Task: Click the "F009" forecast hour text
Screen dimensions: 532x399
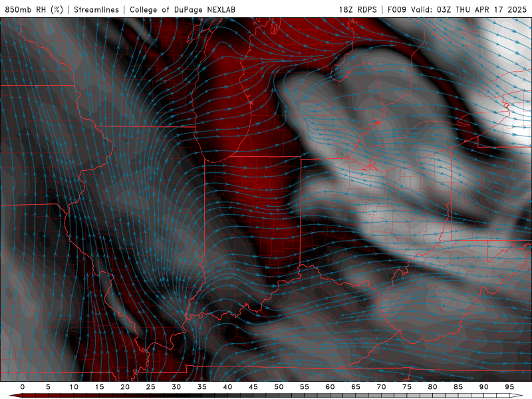Action: pyautogui.click(x=396, y=9)
